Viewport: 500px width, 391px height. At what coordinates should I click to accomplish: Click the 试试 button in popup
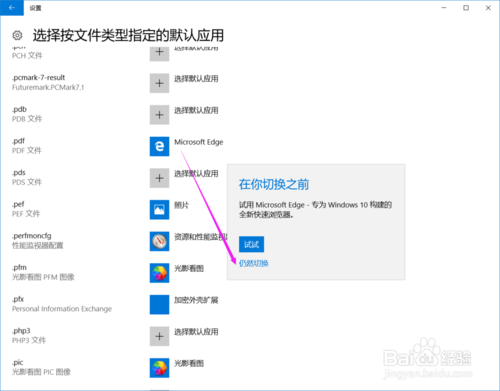click(251, 245)
